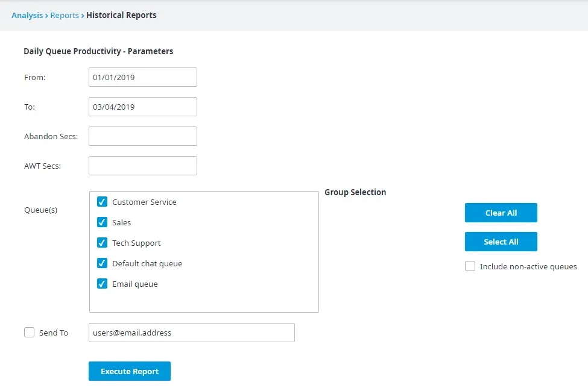This screenshot has width=588, height=391.
Task: Tick the Send To checkbox
Action: (x=30, y=333)
